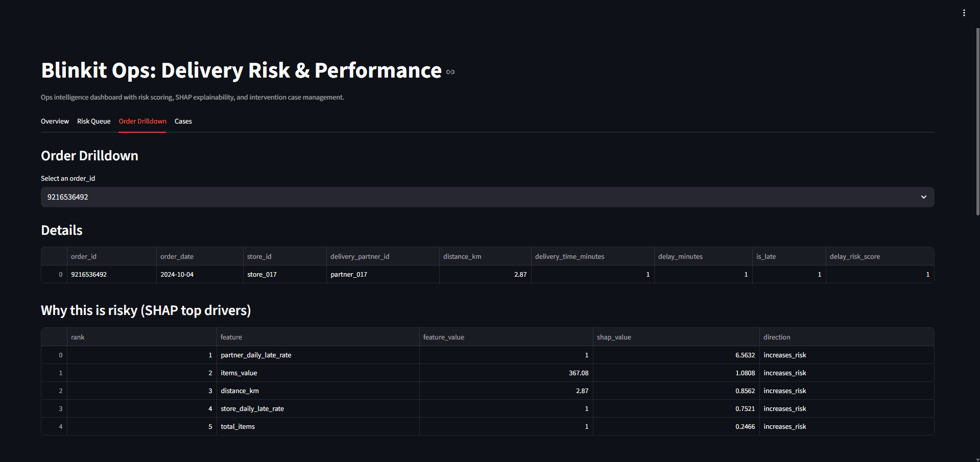Select increases_risk cell in total_items row
The width and height of the screenshot is (980, 462).
click(x=847, y=427)
